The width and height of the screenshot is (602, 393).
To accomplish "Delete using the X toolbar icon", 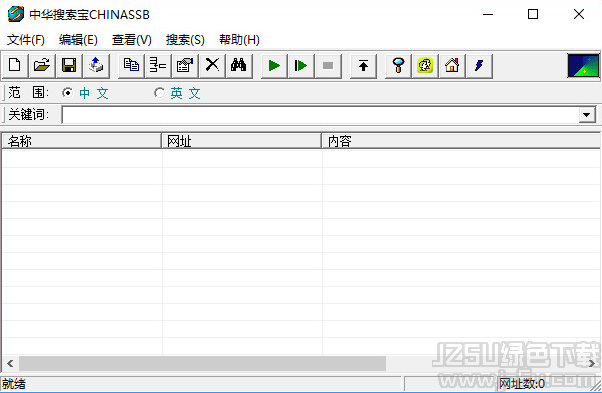I will (212, 66).
